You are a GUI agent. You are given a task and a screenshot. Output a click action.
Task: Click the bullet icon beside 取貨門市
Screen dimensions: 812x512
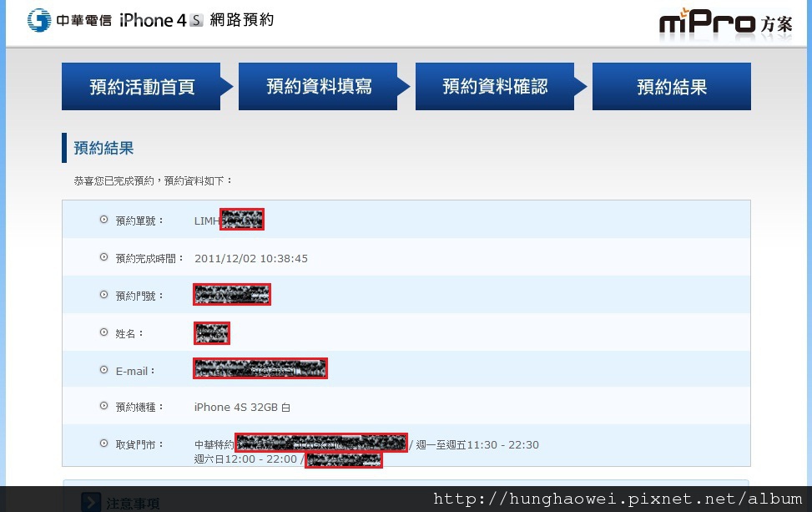pos(104,444)
